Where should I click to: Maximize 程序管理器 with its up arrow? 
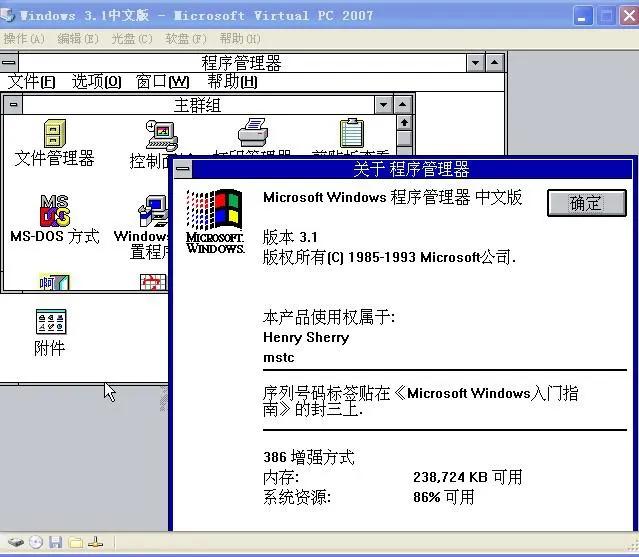494,62
